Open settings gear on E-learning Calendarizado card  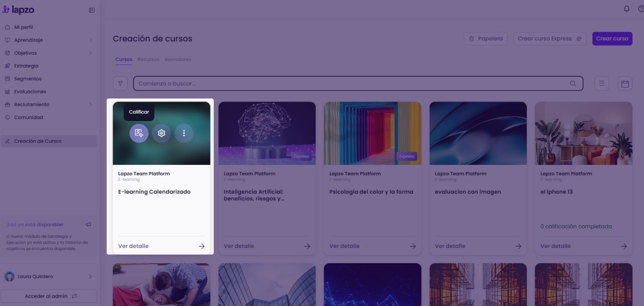[x=162, y=133]
